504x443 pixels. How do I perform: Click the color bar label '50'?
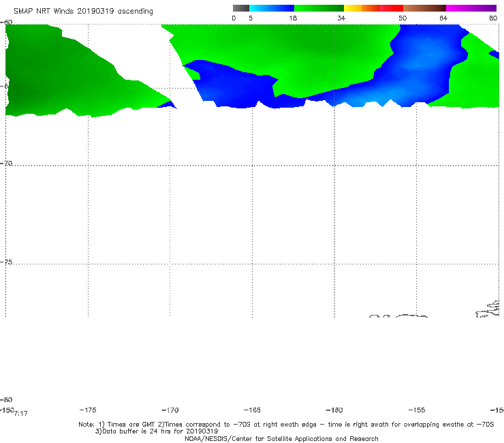pyautogui.click(x=403, y=18)
